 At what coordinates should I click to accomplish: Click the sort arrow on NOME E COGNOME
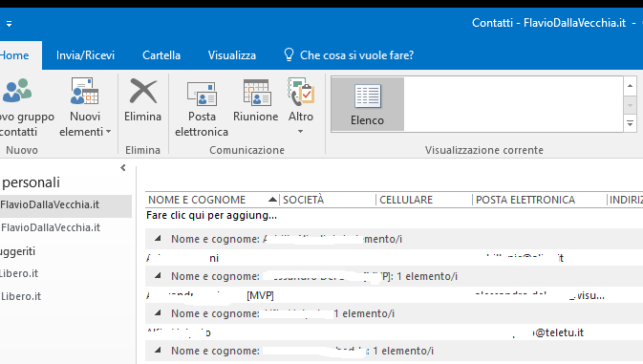click(x=272, y=200)
